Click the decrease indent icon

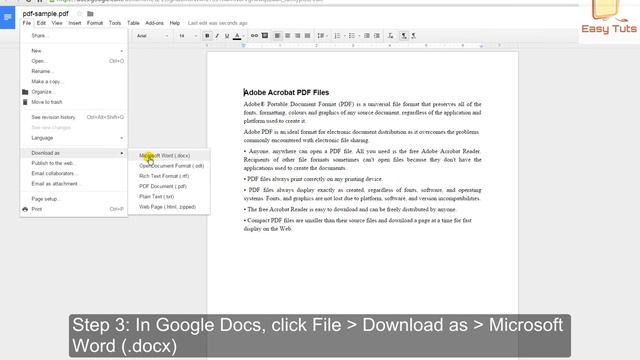pos(367,36)
